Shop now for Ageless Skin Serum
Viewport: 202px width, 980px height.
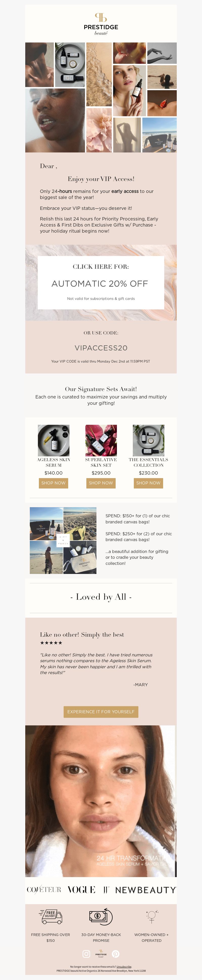tap(54, 483)
